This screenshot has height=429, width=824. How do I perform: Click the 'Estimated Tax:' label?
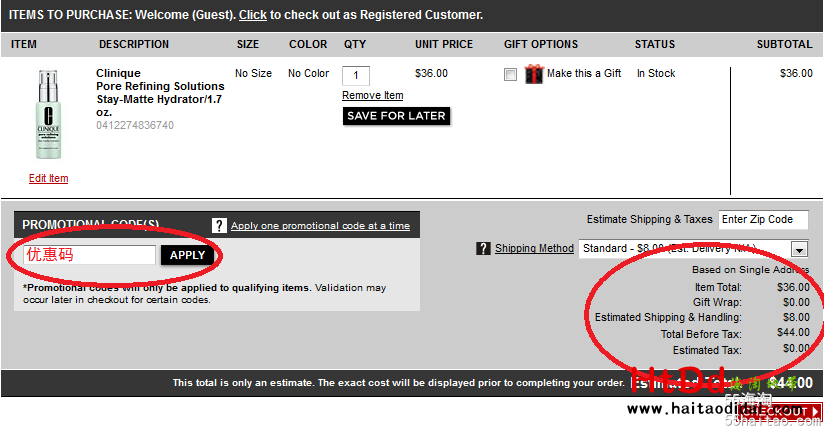coord(707,350)
